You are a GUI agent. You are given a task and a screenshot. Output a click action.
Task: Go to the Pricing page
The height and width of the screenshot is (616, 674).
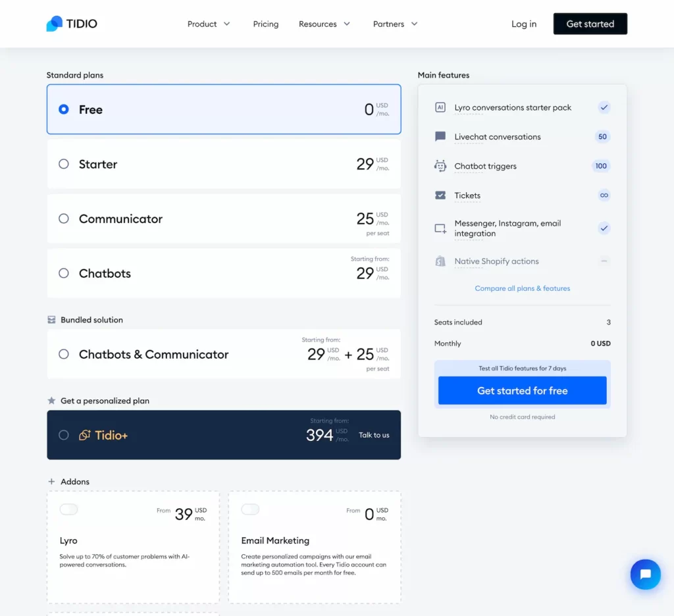265,24
